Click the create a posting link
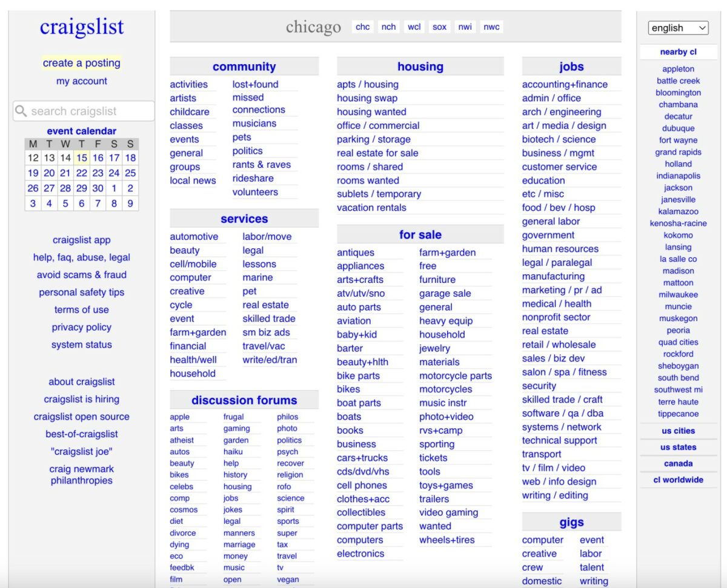 (x=82, y=63)
